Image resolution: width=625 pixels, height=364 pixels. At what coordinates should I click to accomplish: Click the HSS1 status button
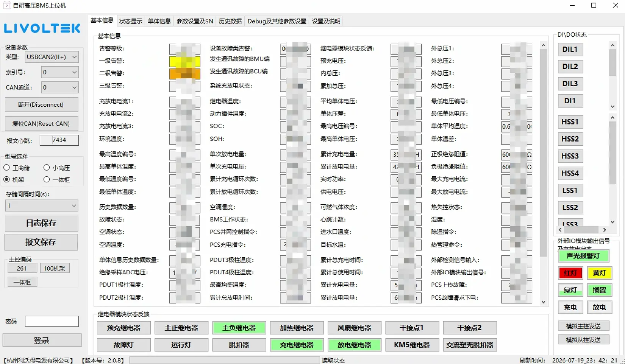coord(570,122)
